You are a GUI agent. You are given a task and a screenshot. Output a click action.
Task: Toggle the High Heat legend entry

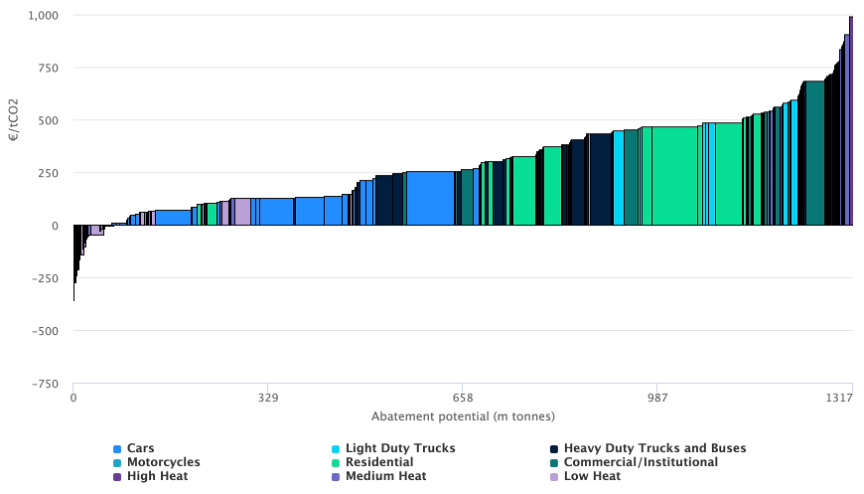point(150,476)
